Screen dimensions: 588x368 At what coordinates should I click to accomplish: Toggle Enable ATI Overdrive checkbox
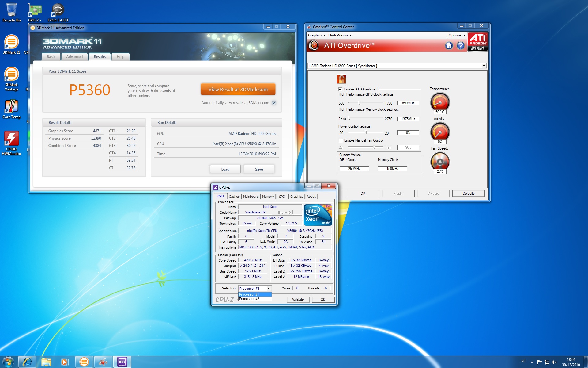point(340,89)
